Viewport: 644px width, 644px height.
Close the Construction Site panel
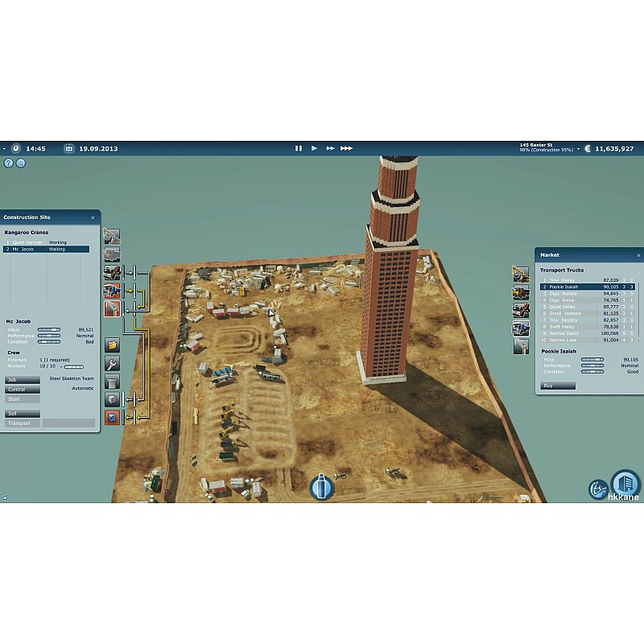[93, 217]
